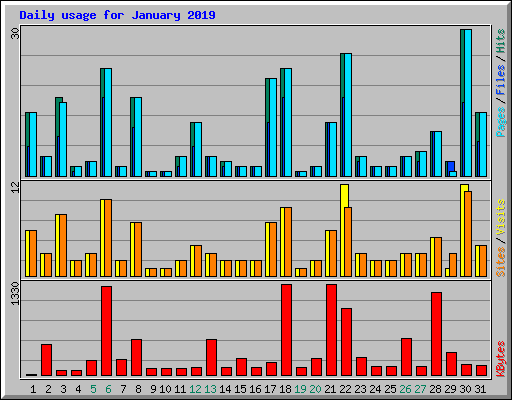Click the day 28 hits bar
This screenshot has height=400, width=512.
pyautogui.click(x=431, y=154)
